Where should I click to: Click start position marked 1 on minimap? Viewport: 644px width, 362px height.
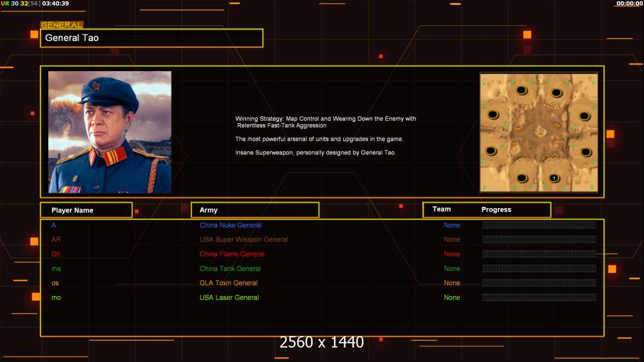coord(554,178)
